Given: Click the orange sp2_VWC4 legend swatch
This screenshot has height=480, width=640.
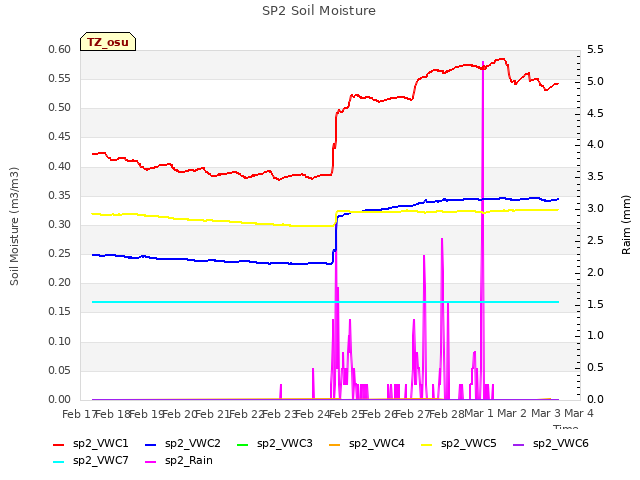Looking at the screenshot, I should click(x=335, y=445).
